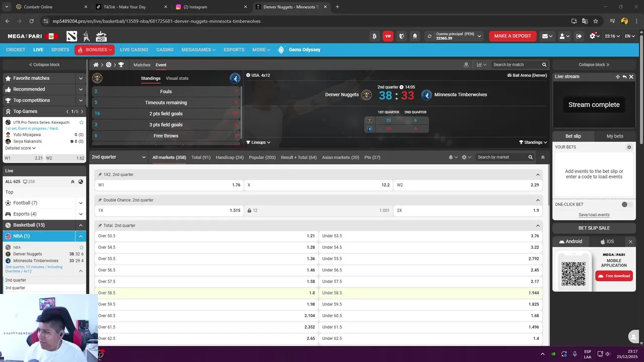Open the 2nd quarter period dropdown

[x=119, y=157]
